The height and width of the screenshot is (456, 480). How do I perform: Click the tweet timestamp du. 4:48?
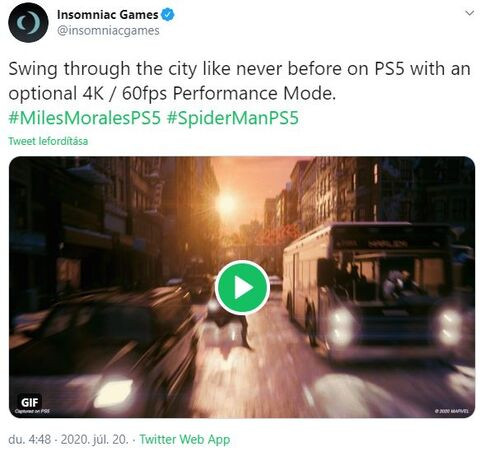(x=29, y=439)
